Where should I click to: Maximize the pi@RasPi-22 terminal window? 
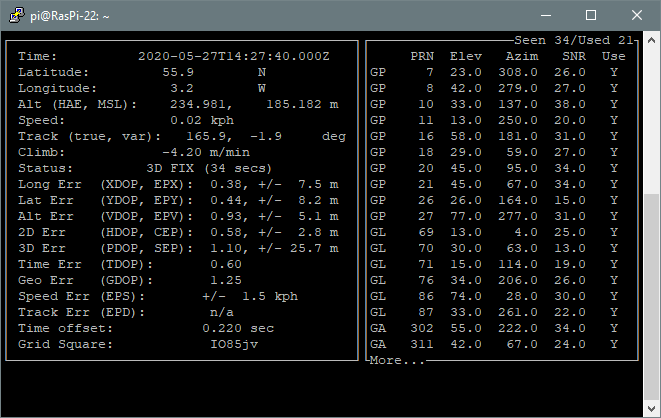pyautogui.click(x=591, y=16)
